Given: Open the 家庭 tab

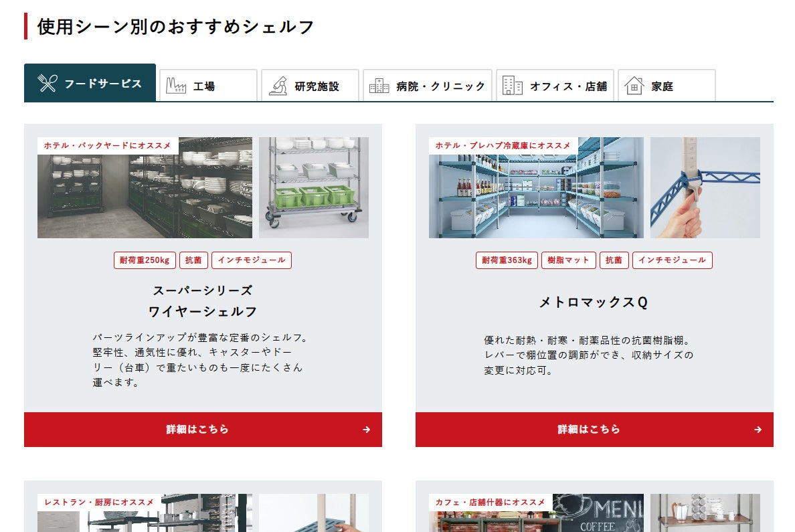Looking at the screenshot, I should coord(667,86).
